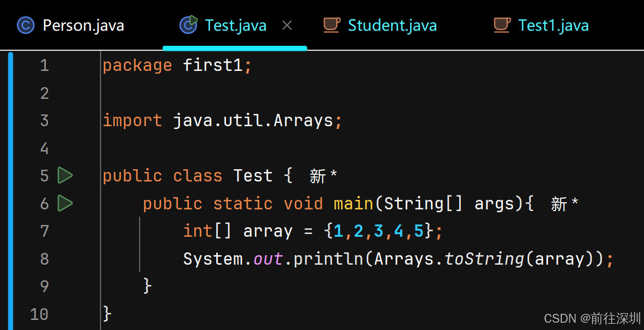Click the 'main' method name

(353, 203)
